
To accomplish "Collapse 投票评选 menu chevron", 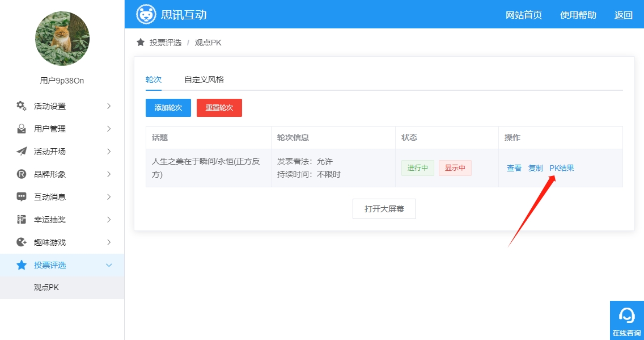I will [109, 265].
